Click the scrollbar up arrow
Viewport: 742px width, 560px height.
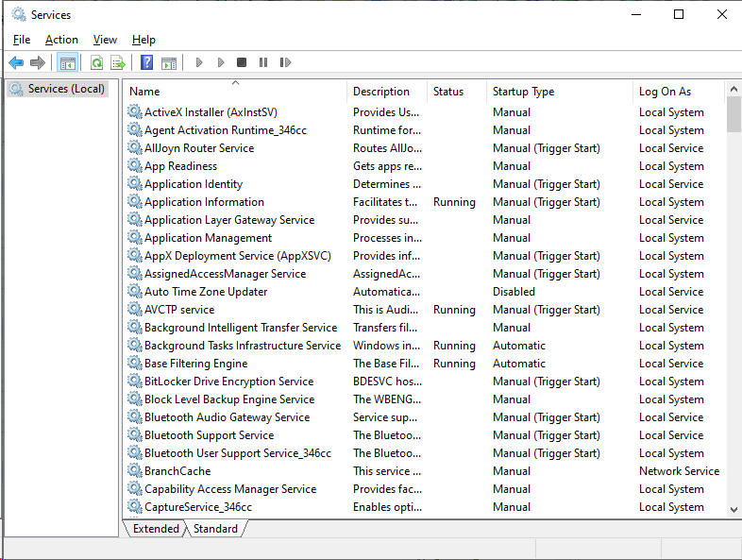pyautogui.click(x=734, y=89)
